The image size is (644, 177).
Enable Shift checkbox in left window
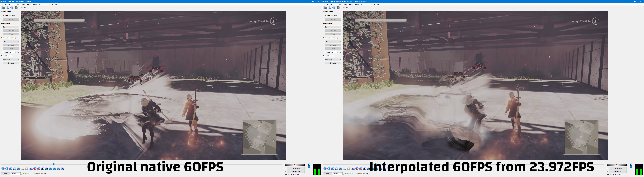[x=4, y=52]
